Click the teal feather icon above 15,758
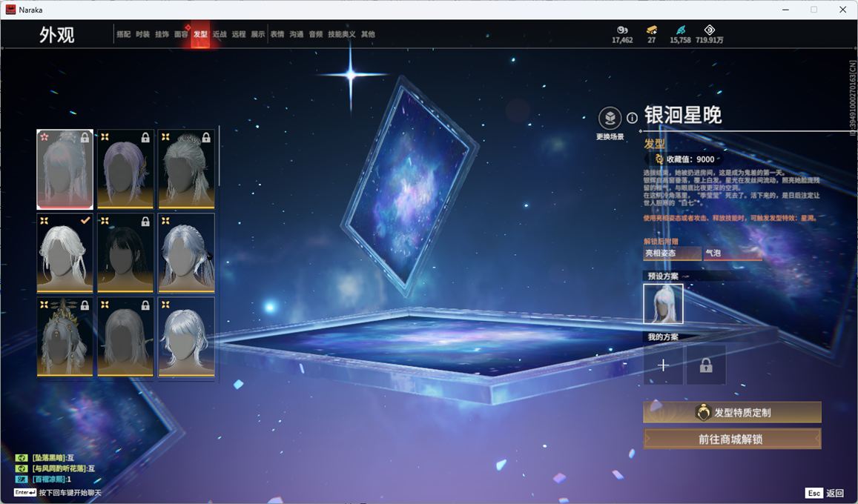The image size is (858, 504). point(680,30)
